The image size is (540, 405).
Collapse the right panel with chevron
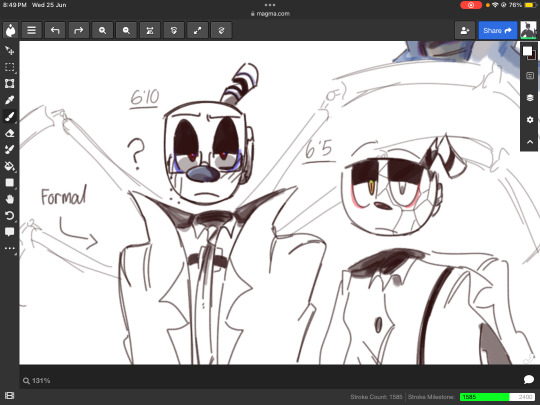point(530,142)
